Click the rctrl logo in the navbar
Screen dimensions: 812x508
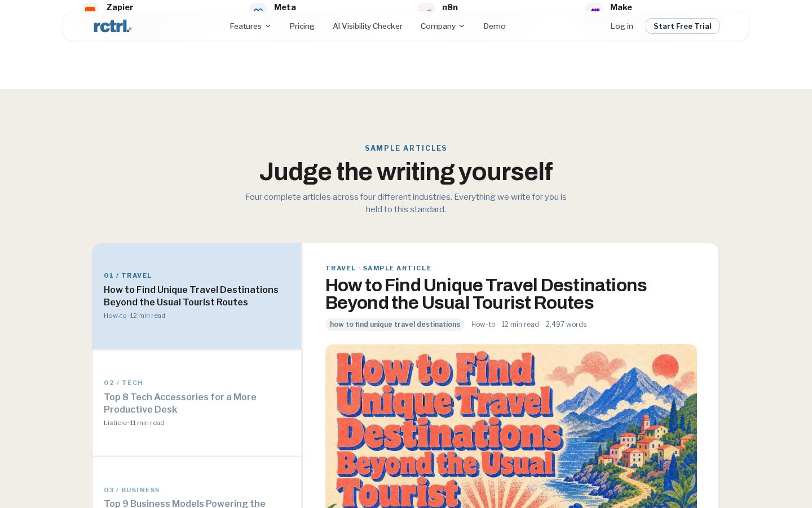coord(112,26)
